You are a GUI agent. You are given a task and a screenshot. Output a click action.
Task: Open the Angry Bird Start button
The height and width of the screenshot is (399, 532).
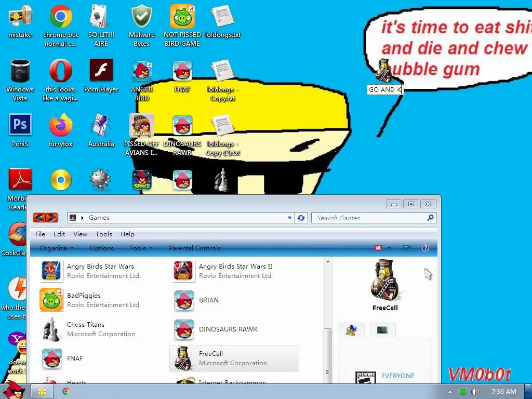click(x=14, y=389)
